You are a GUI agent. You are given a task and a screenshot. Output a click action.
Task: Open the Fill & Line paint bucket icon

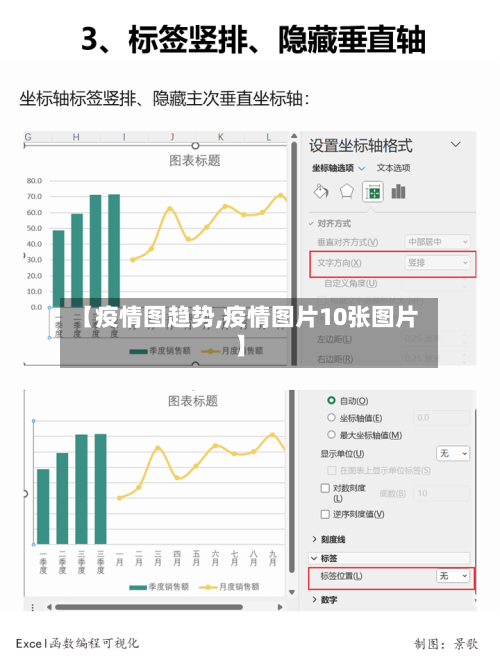(321, 192)
